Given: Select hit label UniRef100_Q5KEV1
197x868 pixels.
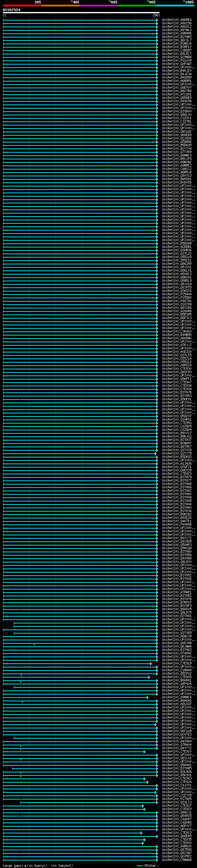Looking at the screenshot, I should coord(177,399).
